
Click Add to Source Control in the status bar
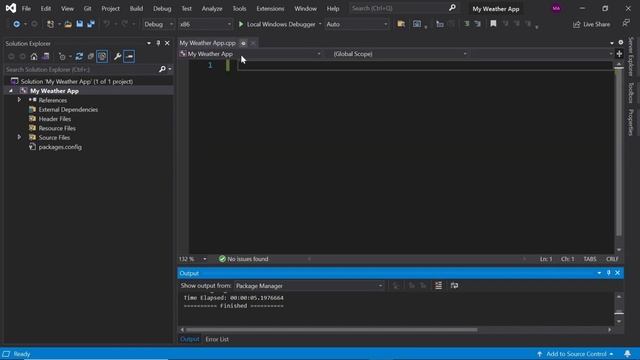tap(576, 354)
